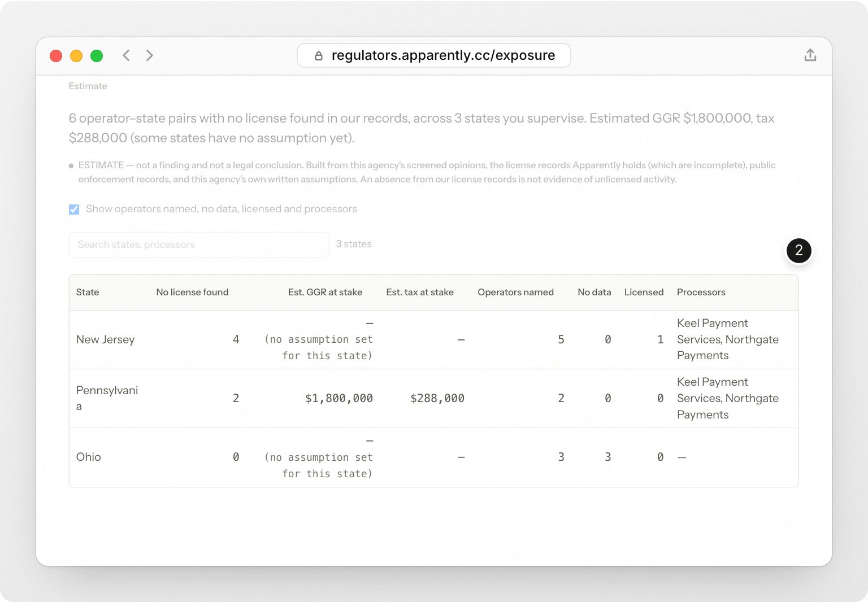Image resolution: width=868 pixels, height=602 pixels.
Task: Sort by Licensed column header
Action: [644, 292]
